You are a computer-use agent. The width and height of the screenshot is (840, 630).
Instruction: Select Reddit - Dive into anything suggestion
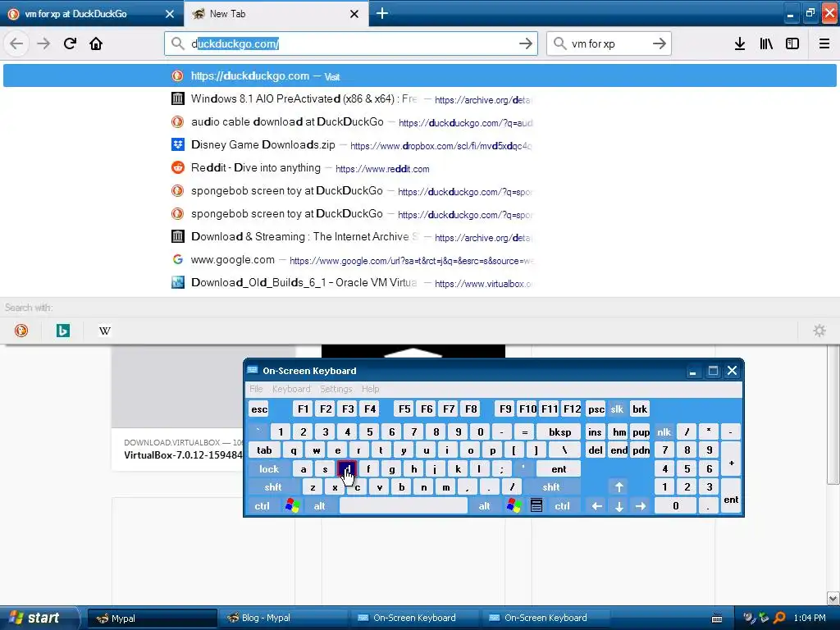[419, 168]
